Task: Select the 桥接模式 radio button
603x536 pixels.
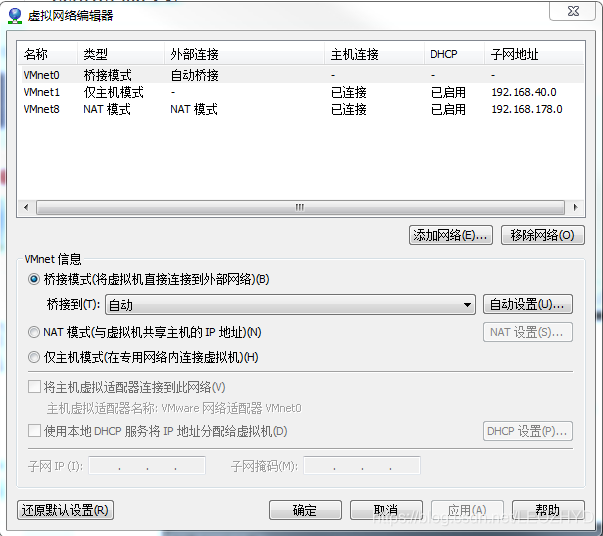Action: point(34,279)
